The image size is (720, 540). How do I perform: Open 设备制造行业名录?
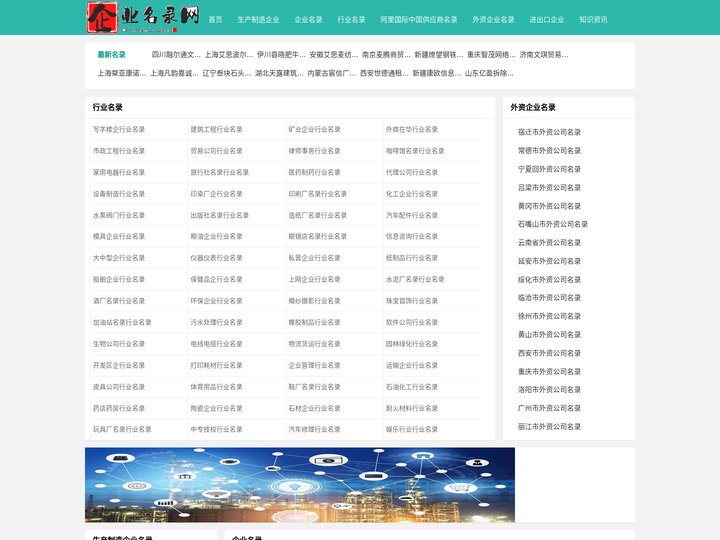tap(119, 194)
